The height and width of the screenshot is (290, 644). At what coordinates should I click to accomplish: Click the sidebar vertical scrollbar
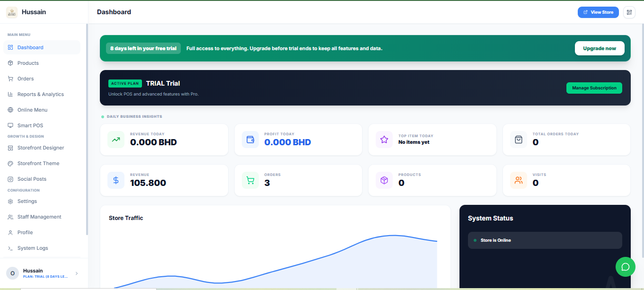click(x=87, y=129)
